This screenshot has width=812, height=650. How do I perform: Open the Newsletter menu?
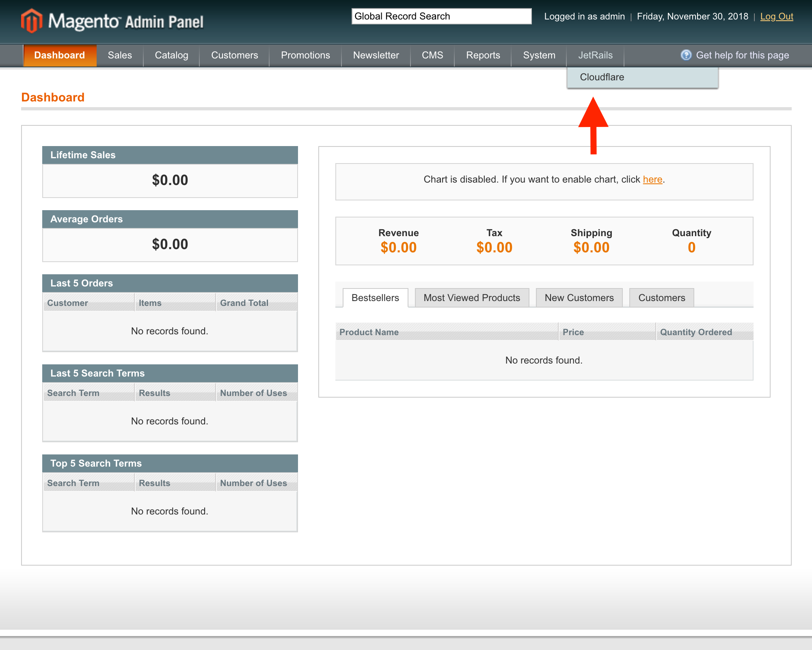376,55
